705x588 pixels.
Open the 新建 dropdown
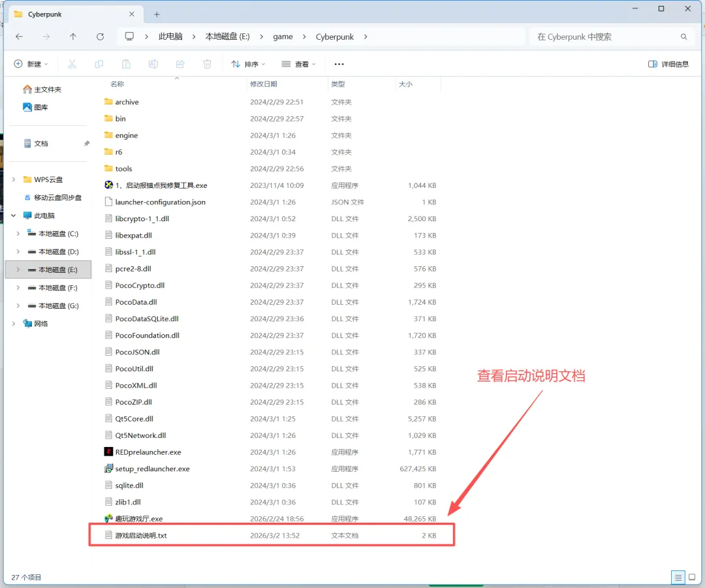31,65
